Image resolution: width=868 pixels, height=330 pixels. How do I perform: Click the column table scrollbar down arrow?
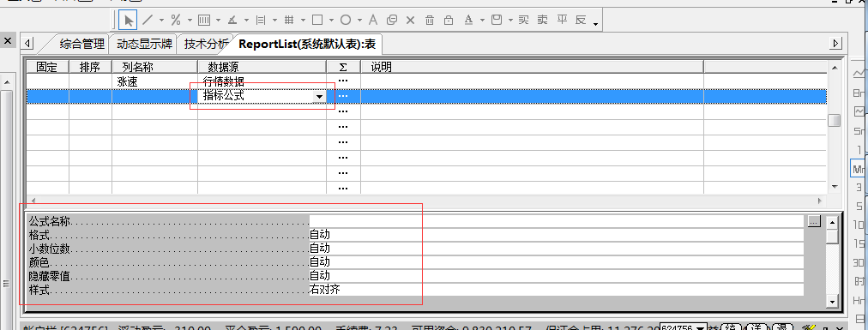[x=834, y=186]
